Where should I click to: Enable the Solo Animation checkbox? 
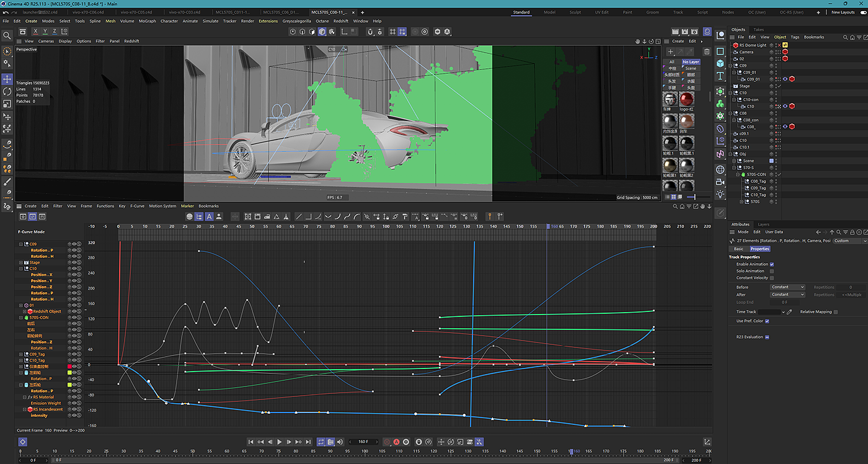coord(771,271)
